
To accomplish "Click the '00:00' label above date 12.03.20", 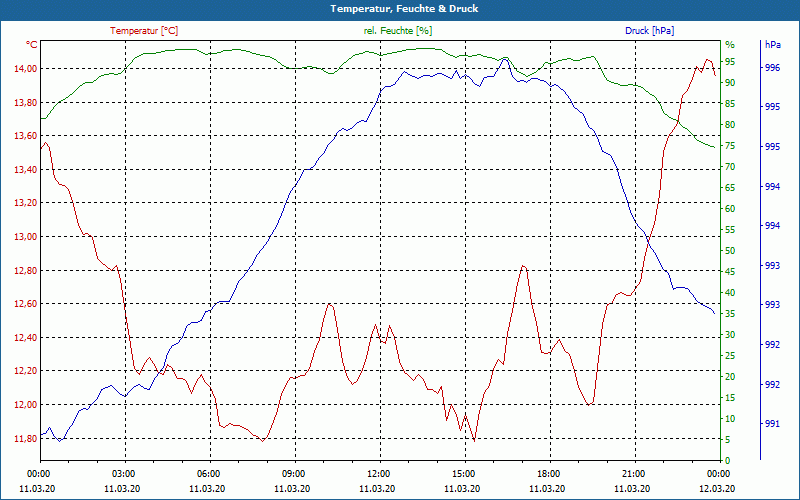I will [x=718, y=473].
